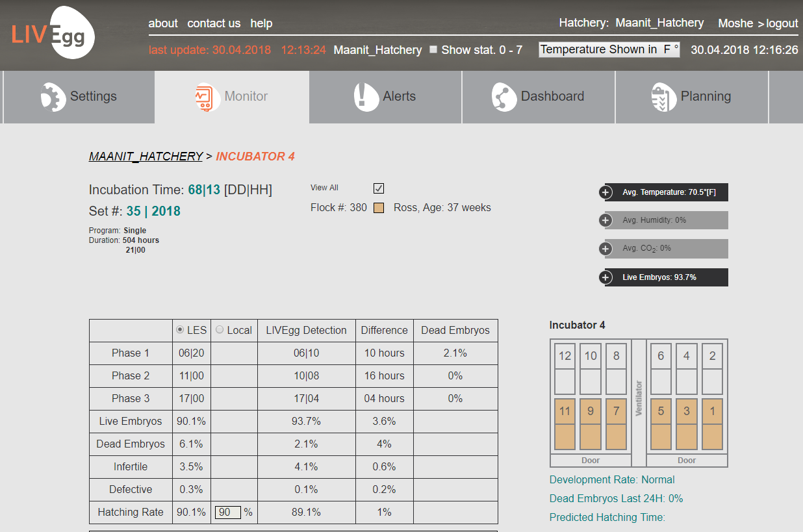Select the Local radio button
The width and height of the screenshot is (803, 532).
click(x=219, y=330)
